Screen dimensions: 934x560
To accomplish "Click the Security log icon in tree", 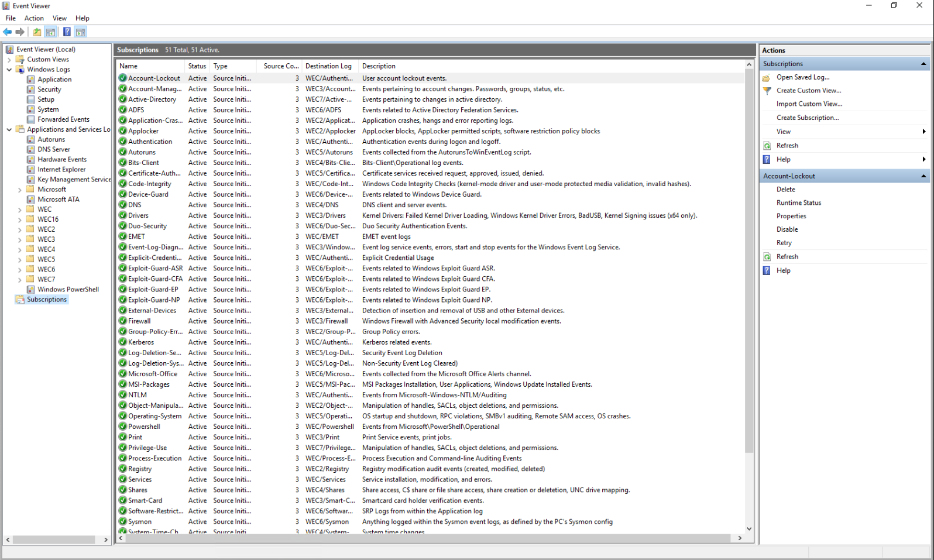I will [x=30, y=90].
